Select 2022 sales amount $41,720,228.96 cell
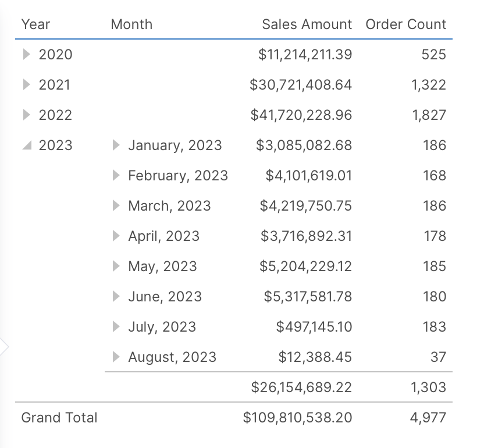Screen dimensions: 484x448 (301, 115)
